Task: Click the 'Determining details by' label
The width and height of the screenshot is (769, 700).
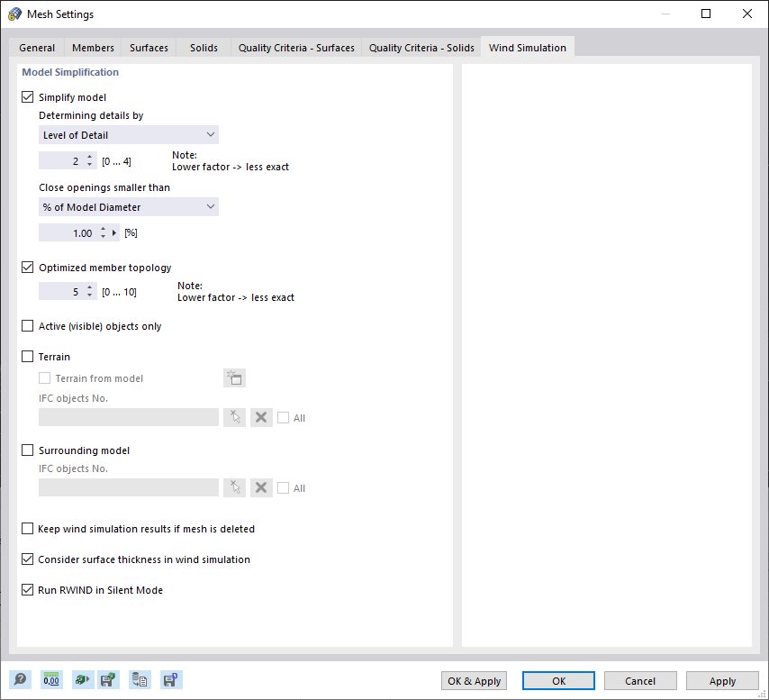Action: coord(91,115)
